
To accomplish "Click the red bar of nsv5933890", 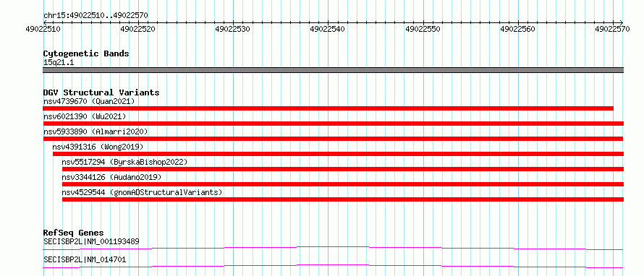I will 333,139.
